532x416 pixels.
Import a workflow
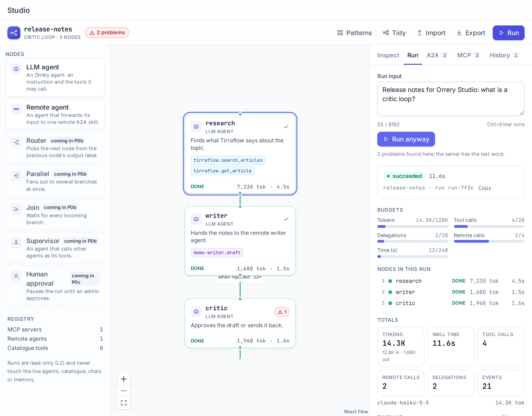431,33
